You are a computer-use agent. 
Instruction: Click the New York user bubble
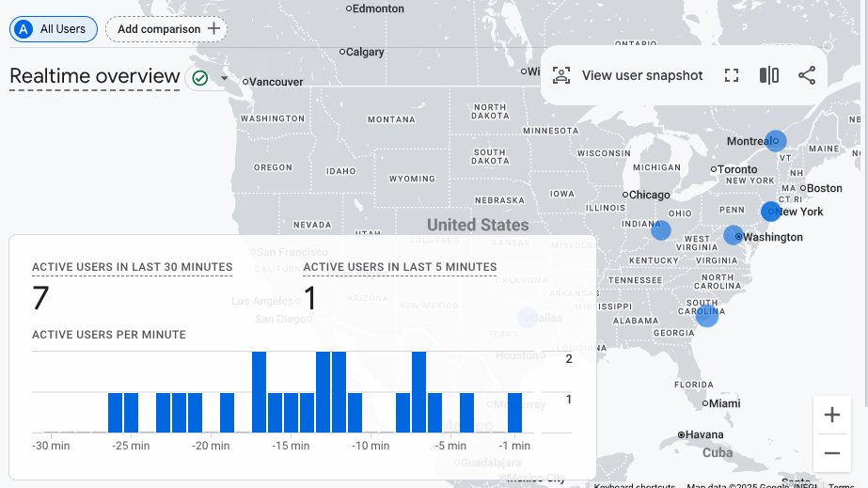(x=770, y=212)
